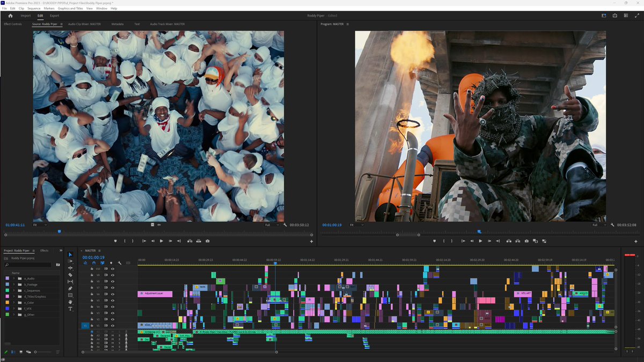Hide video track V3 output

pos(112,313)
